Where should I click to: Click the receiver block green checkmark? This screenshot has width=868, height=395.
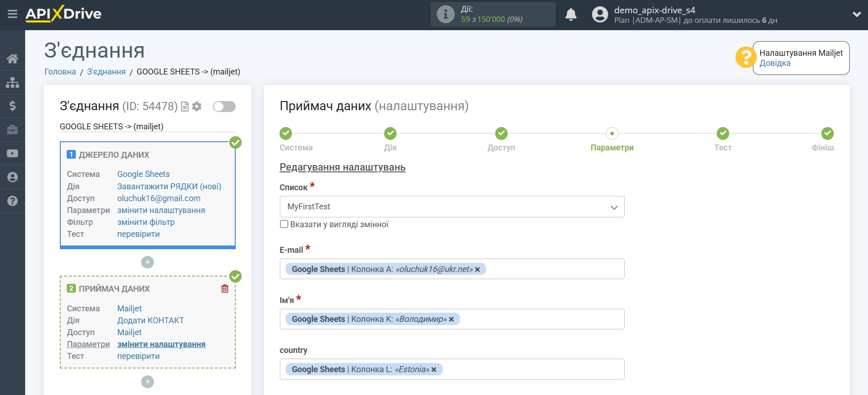pos(235,277)
